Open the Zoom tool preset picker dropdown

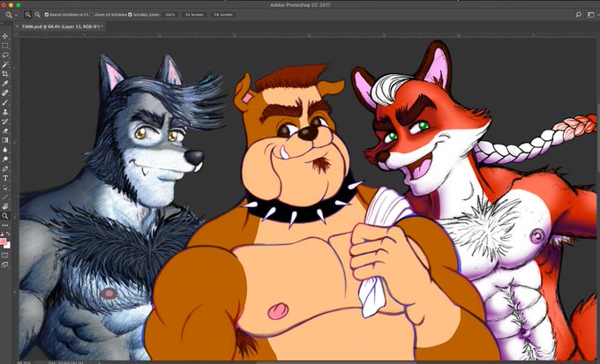pyautogui.click(x=16, y=15)
